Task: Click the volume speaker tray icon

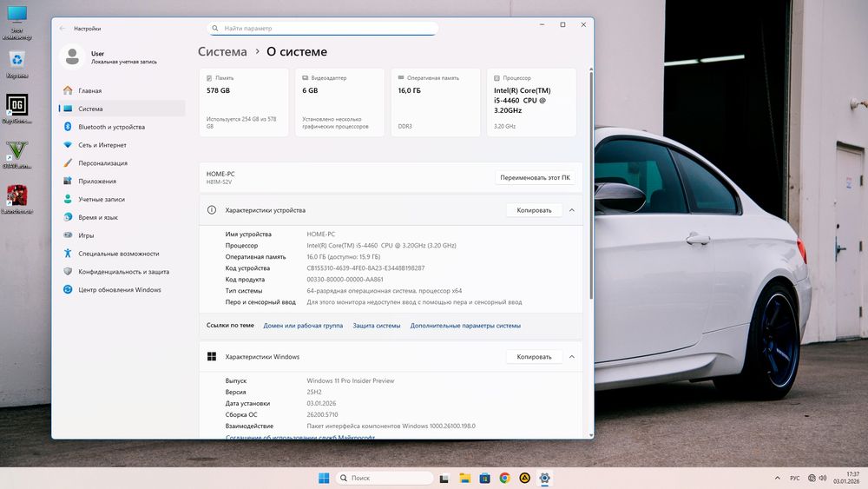Action: click(823, 478)
